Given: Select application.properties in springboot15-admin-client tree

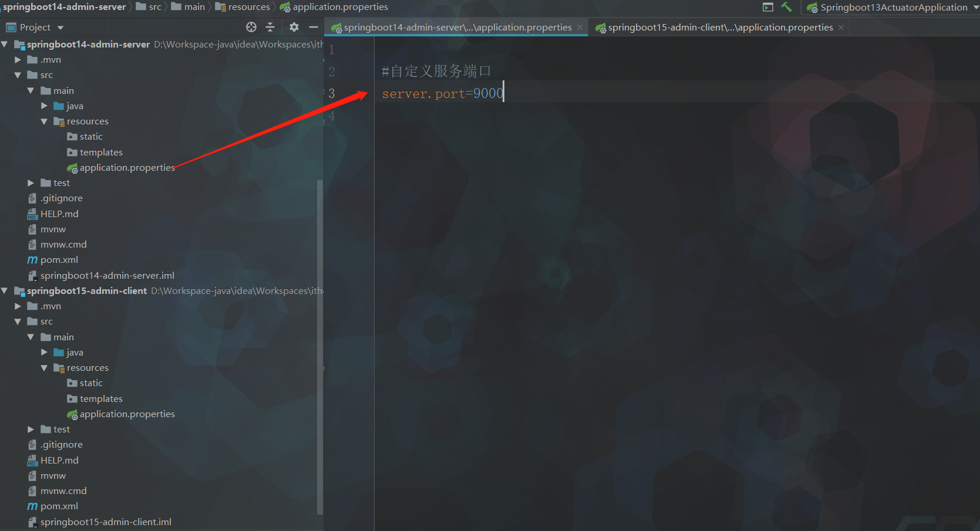Looking at the screenshot, I should 121,414.
